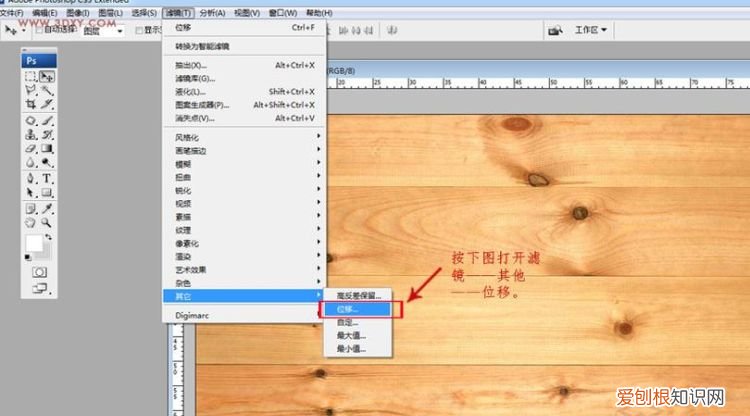Choose 液化(L)... in the filter menu
This screenshot has height=416, width=750.
pyautogui.click(x=244, y=92)
